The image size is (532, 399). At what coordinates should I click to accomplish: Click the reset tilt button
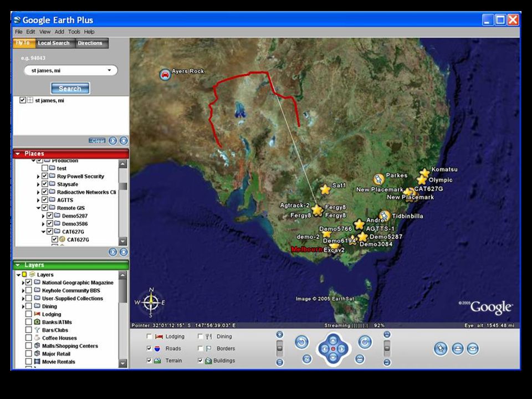(360, 359)
